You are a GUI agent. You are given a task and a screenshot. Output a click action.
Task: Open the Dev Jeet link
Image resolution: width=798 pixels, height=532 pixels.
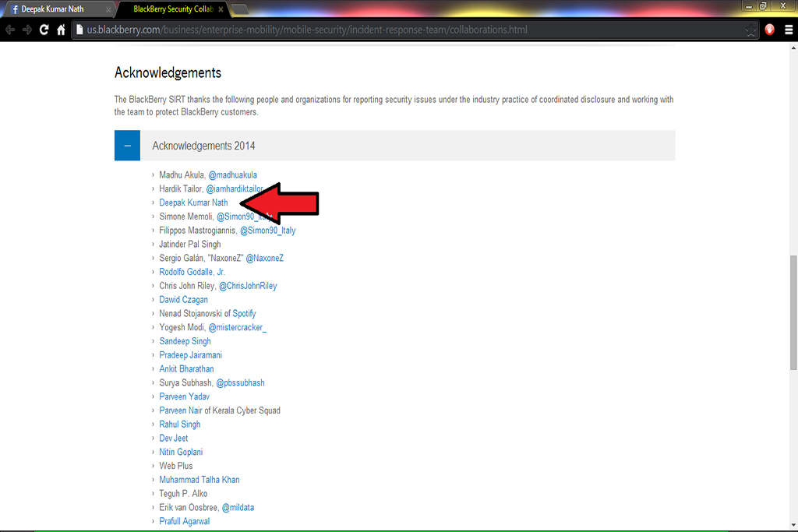tap(174, 439)
